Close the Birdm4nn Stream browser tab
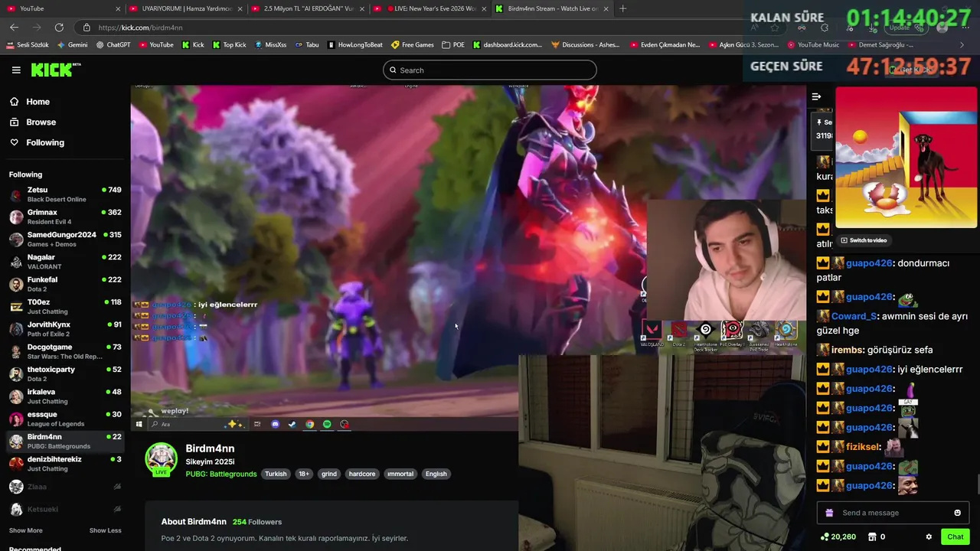The width and height of the screenshot is (980, 551). point(606,8)
